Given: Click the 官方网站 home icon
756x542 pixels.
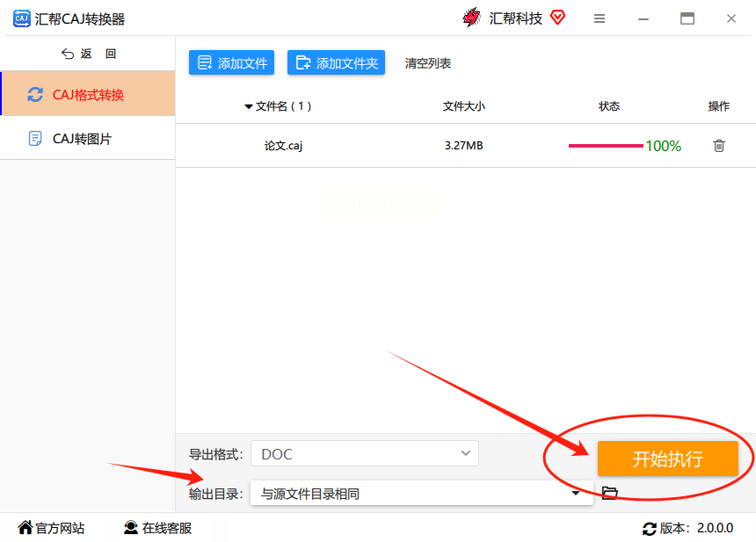Looking at the screenshot, I should point(25,528).
